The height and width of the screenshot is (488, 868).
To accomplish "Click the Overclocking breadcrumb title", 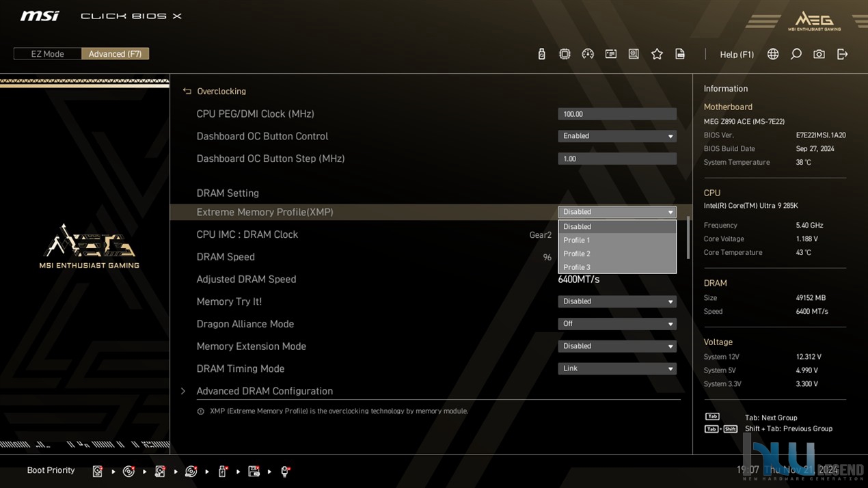I will tap(221, 92).
